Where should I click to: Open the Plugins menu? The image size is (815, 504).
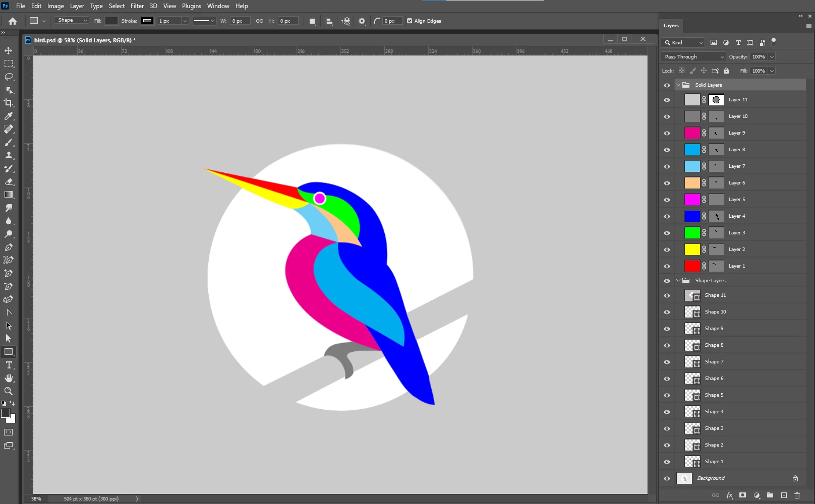click(192, 6)
